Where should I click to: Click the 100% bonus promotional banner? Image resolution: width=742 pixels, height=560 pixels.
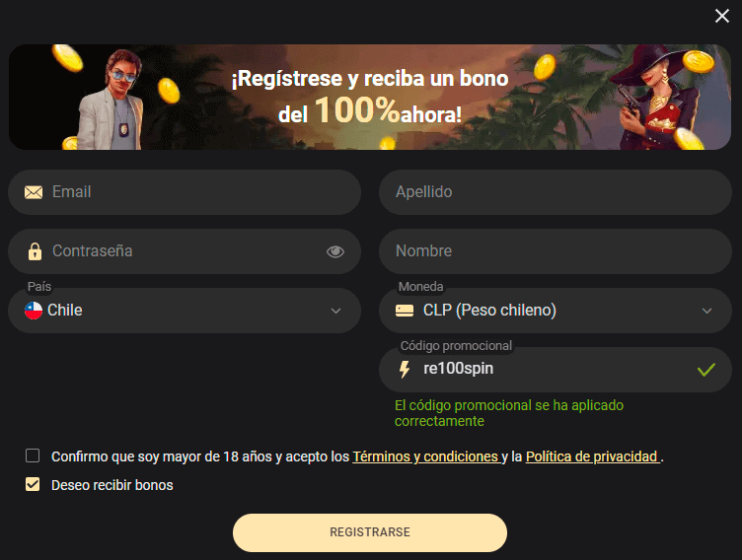(x=370, y=97)
